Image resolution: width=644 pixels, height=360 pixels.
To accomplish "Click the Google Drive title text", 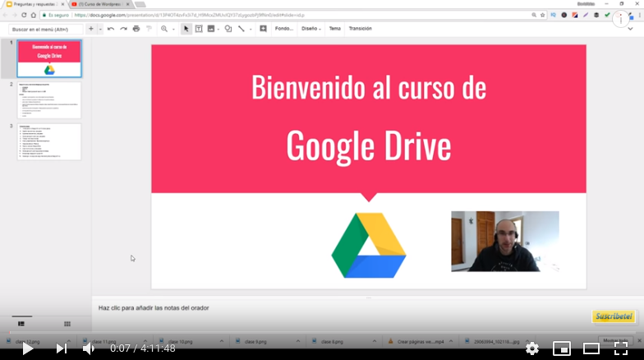I will [369, 146].
